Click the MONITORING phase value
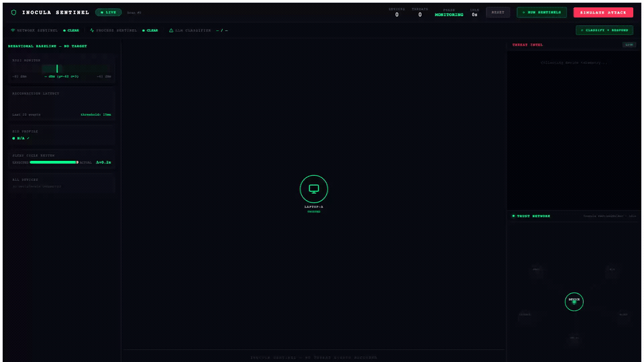Image resolution: width=644 pixels, height=362 pixels. (x=449, y=15)
